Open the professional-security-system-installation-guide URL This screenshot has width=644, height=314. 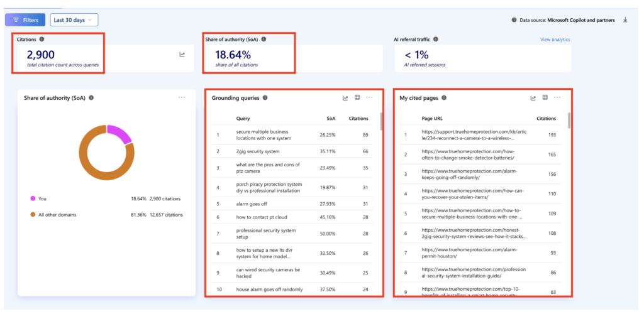pos(474,273)
